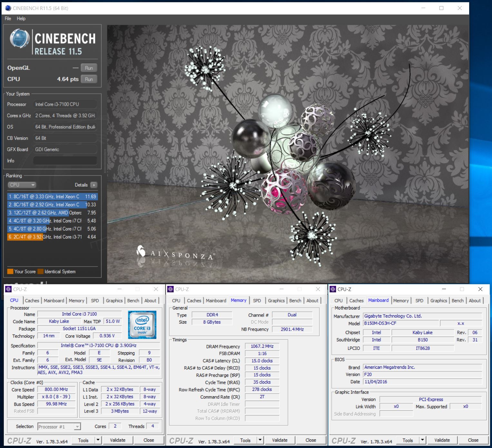
Task: Click Validate in Mainboard CPU-Z window
Action: click(x=442, y=440)
